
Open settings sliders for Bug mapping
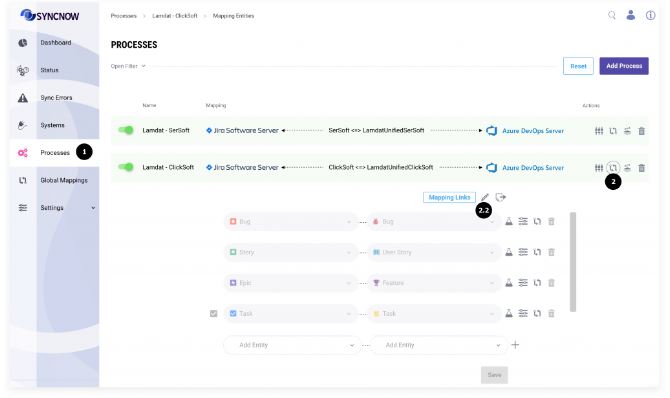pyautogui.click(x=523, y=221)
